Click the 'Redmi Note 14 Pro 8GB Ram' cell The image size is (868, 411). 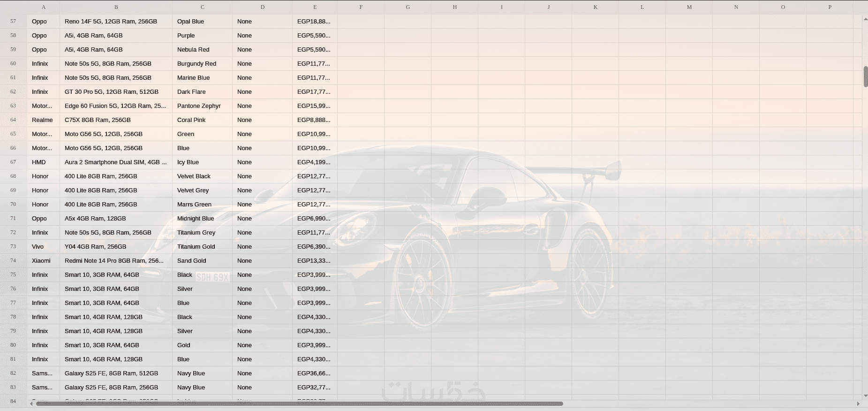pos(116,260)
